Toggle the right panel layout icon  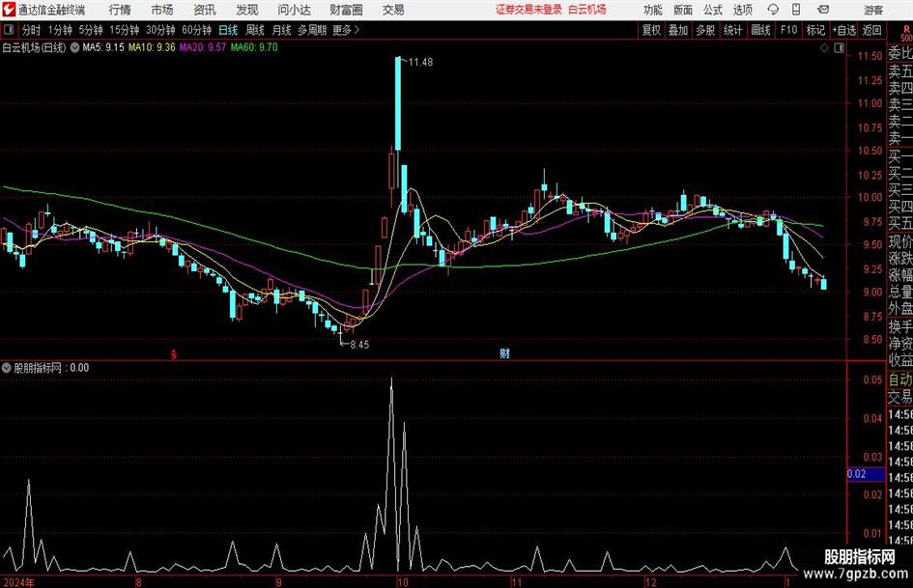coord(839,48)
